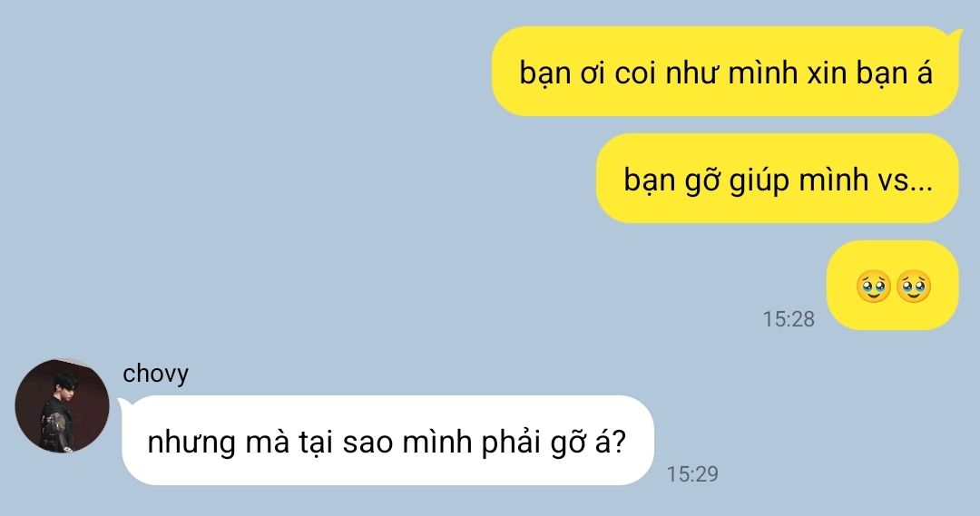Click the question mark ending chovy's message

point(618,442)
